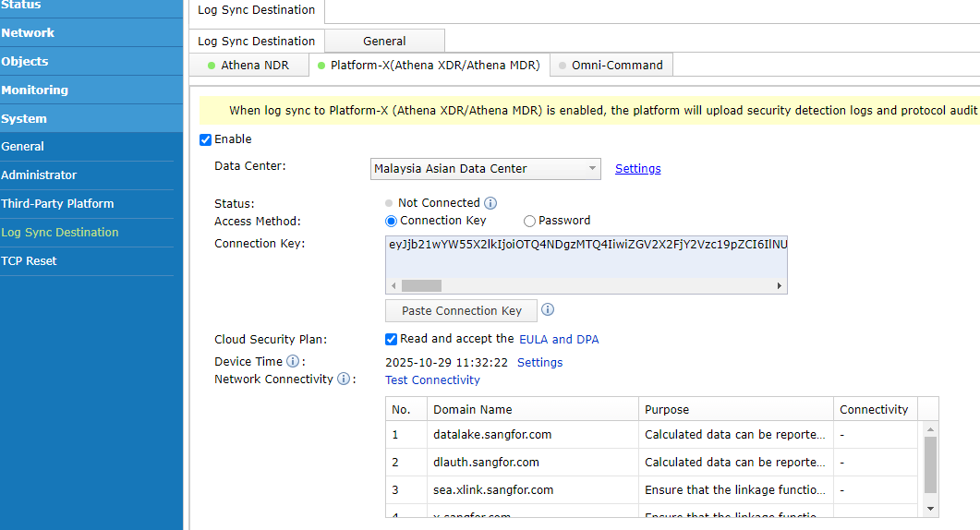
Task: Open Data Center dropdown
Action: [486, 169]
